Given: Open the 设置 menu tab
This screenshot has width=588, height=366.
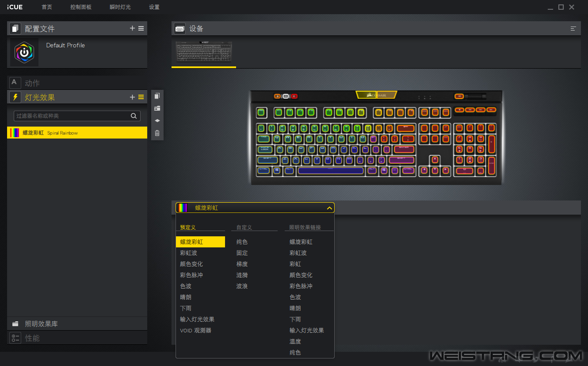Looking at the screenshot, I should click(154, 7).
